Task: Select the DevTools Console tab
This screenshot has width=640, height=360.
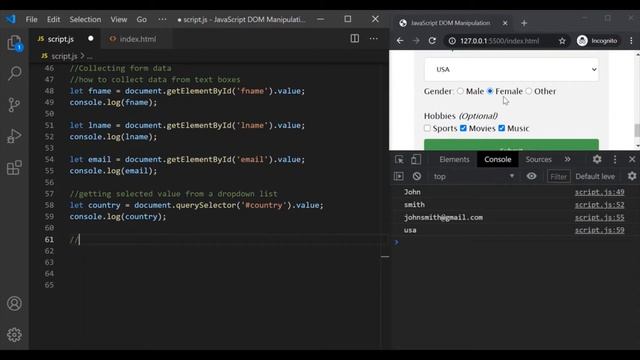Action: [x=498, y=160]
